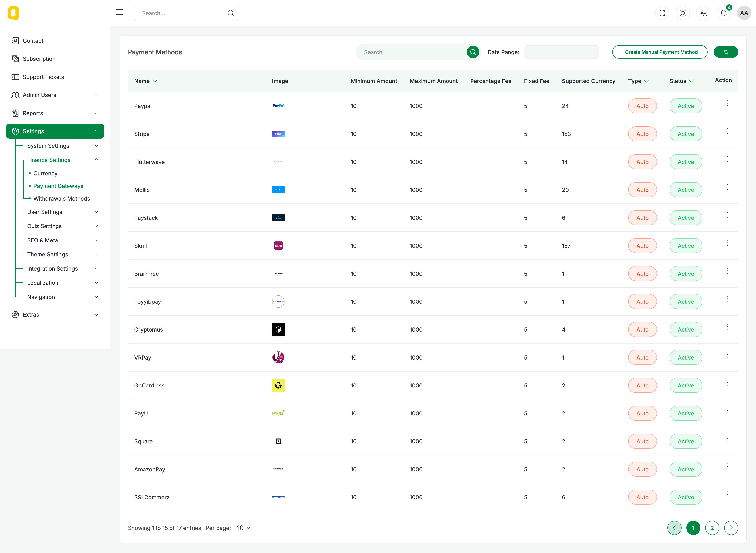
Task: Toggle Paypal's Auto type setting
Action: [x=642, y=106]
